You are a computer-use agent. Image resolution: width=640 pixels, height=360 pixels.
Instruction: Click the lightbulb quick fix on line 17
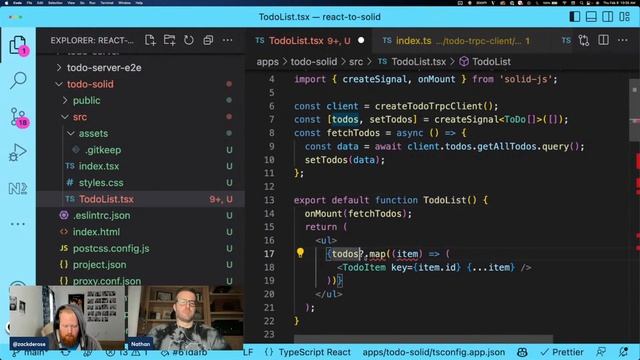coord(300,253)
